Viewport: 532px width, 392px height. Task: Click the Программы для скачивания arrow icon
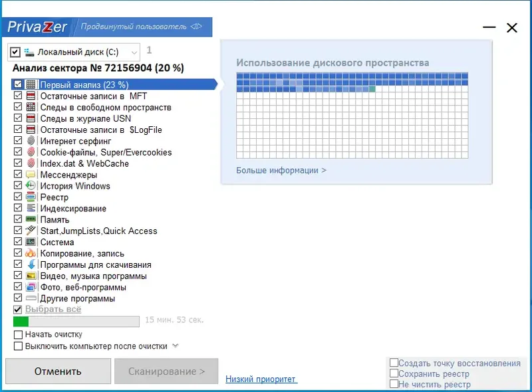31,264
